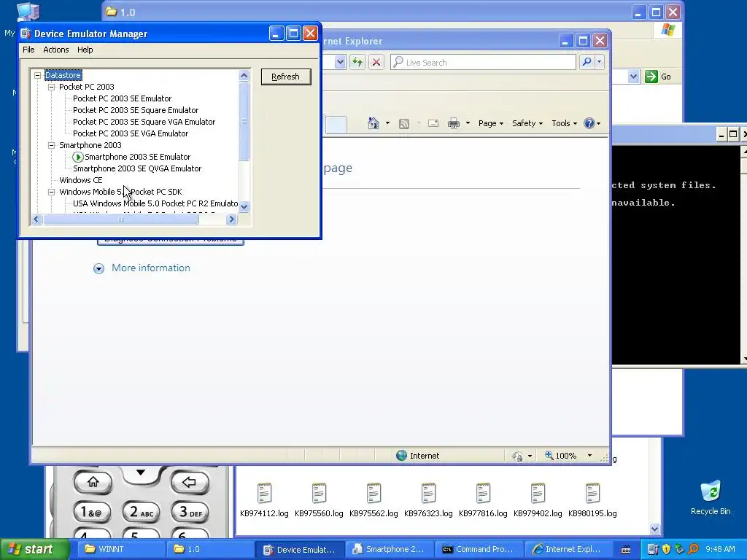Click the emulator 3 DEF key

tap(190, 513)
